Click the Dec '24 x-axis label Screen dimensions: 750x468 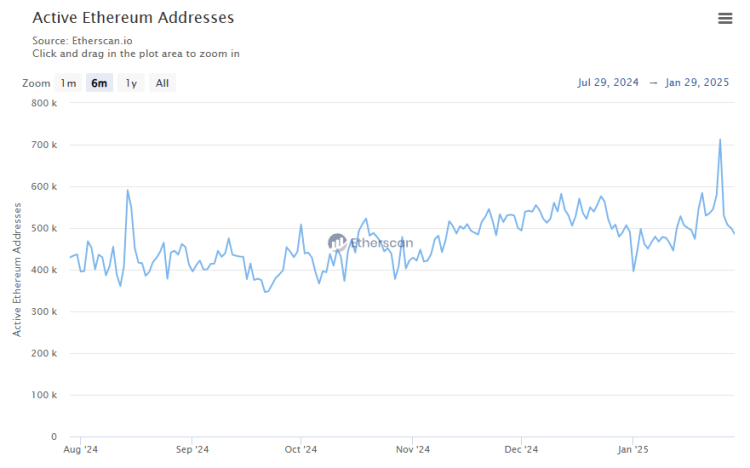(x=521, y=451)
